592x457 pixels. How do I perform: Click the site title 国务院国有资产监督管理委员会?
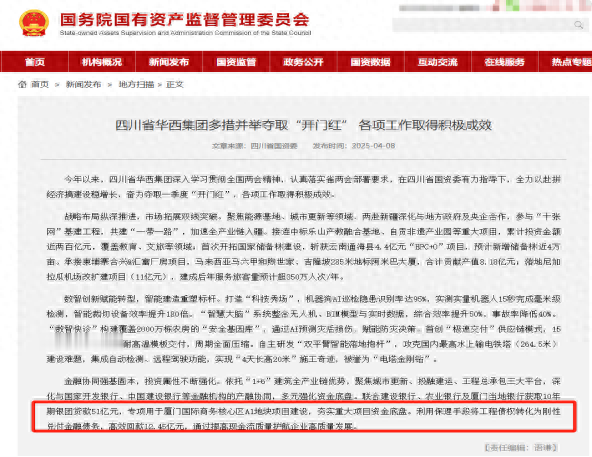click(185, 20)
